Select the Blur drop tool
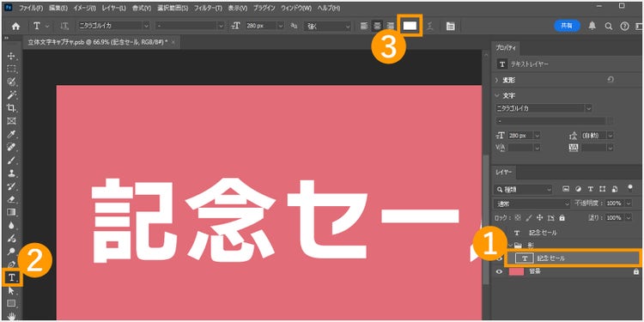The height and width of the screenshot is (322, 644). click(x=11, y=225)
